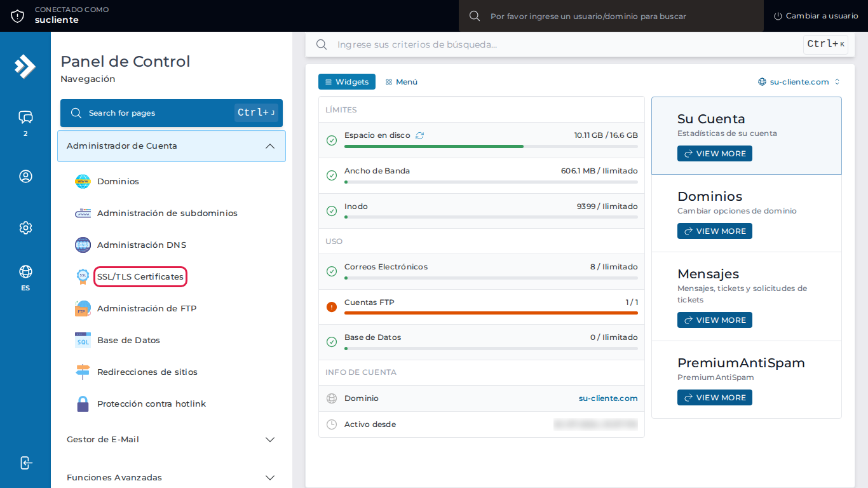Click the hotlink protection padlock icon
The height and width of the screenshot is (488, 868).
click(83, 404)
